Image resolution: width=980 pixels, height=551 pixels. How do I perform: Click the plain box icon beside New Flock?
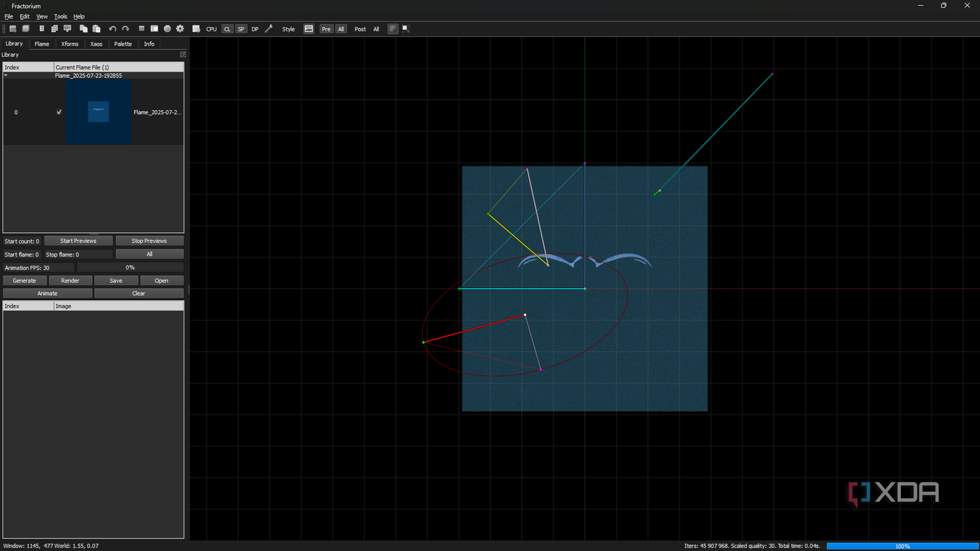coord(26,29)
